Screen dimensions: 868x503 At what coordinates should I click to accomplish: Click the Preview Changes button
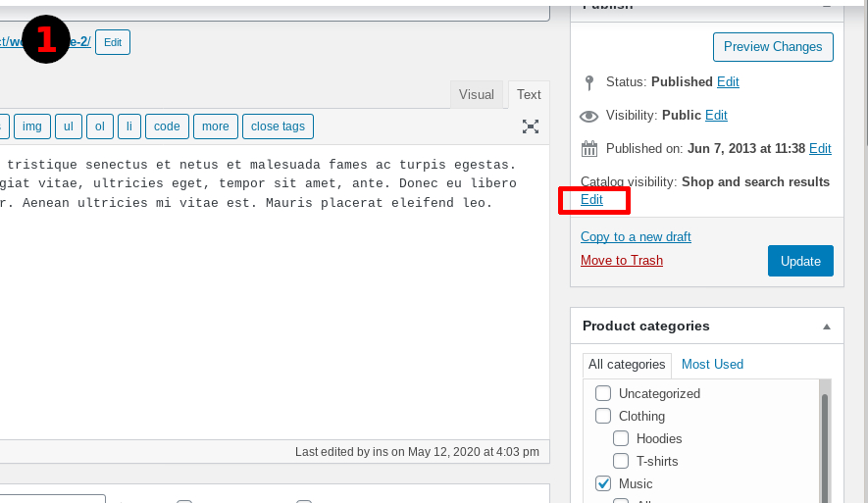(x=773, y=47)
